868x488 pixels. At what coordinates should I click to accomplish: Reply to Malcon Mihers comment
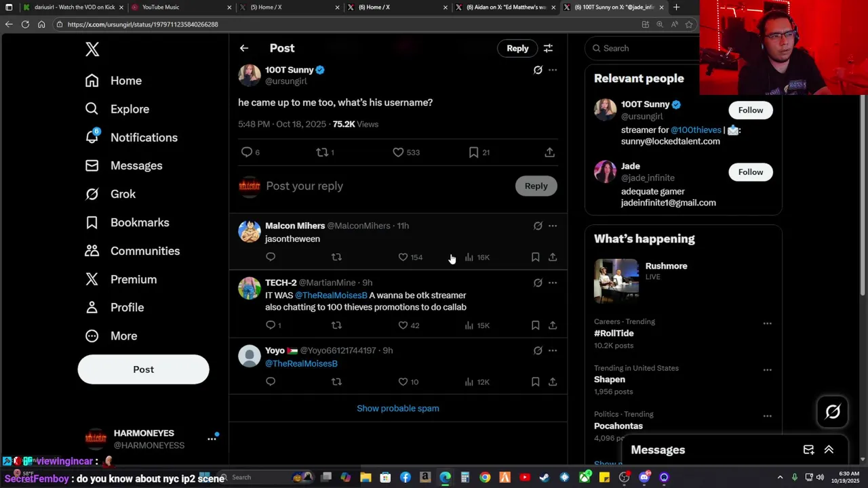coord(271,257)
